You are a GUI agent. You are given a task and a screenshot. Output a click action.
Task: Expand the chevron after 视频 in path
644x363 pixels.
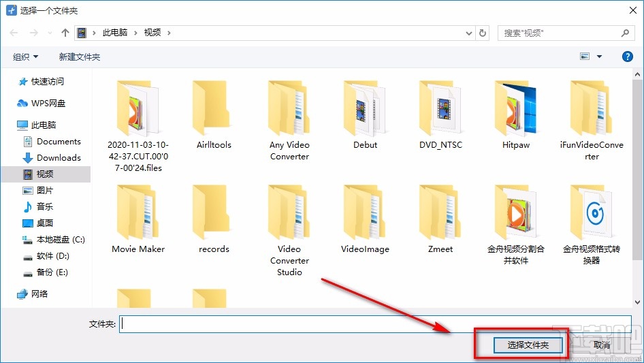tap(169, 33)
